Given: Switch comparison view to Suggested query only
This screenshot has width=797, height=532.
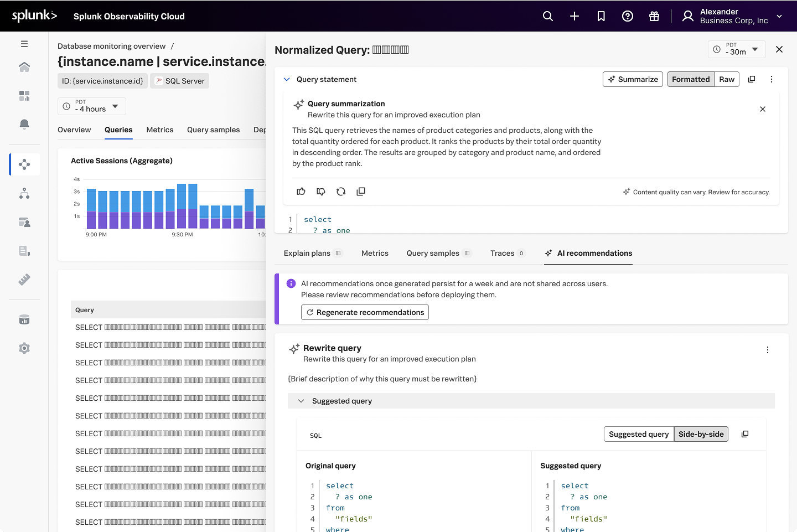Looking at the screenshot, I should (x=639, y=434).
